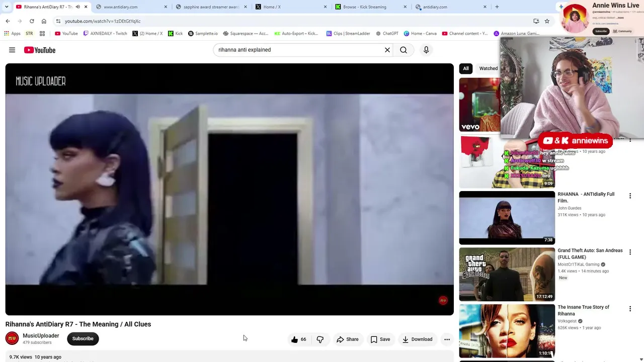Like the video with thumbs up
The image size is (644, 362).
tap(299, 339)
